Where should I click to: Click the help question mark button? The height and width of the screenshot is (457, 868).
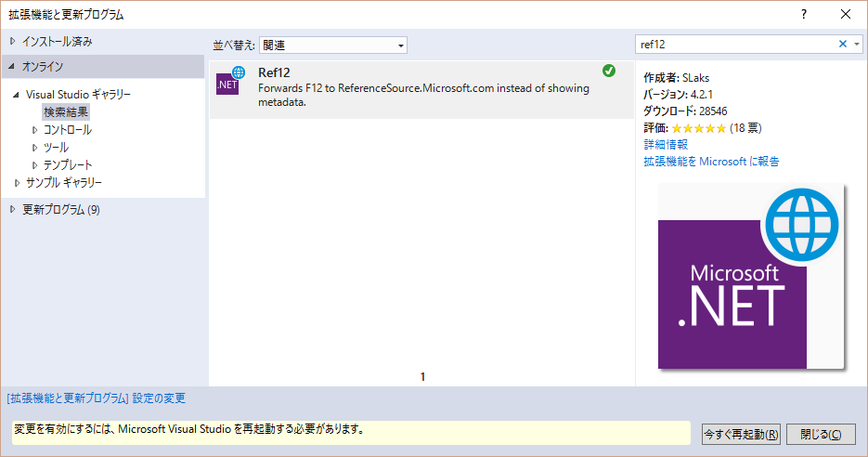tap(804, 15)
